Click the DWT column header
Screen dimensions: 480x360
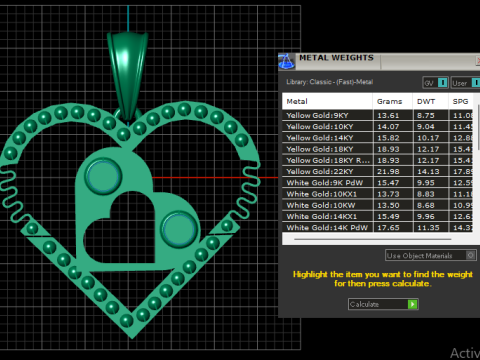pos(430,101)
